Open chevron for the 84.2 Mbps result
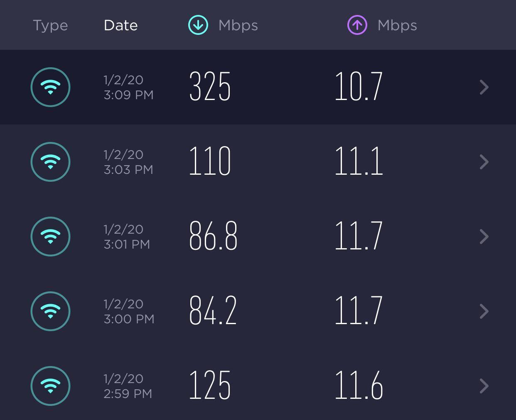This screenshot has height=420, width=516. click(484, 311)
